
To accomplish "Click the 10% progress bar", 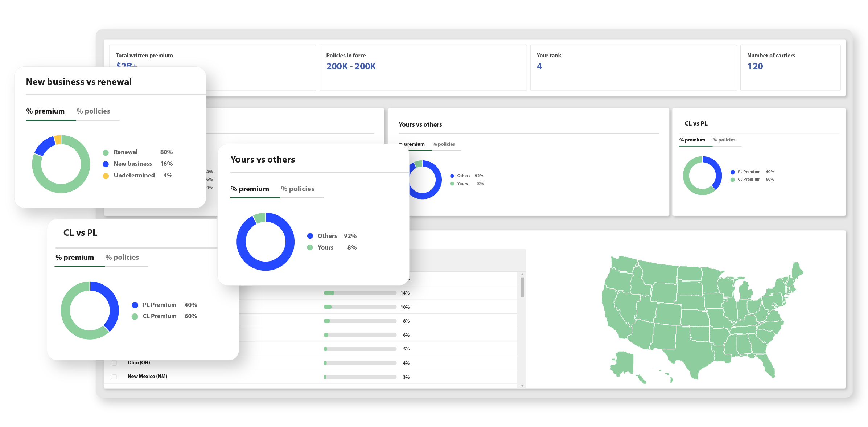I will (360, 307).
